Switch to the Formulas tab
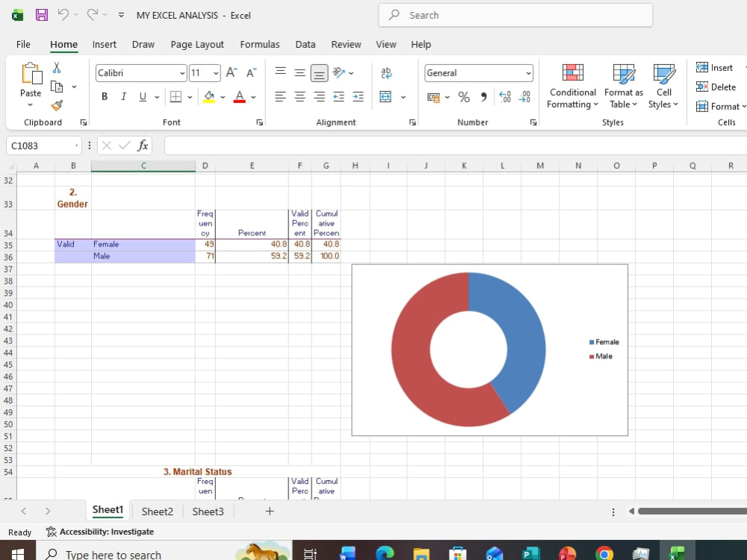The image size is (747, 560). point(260,44)
